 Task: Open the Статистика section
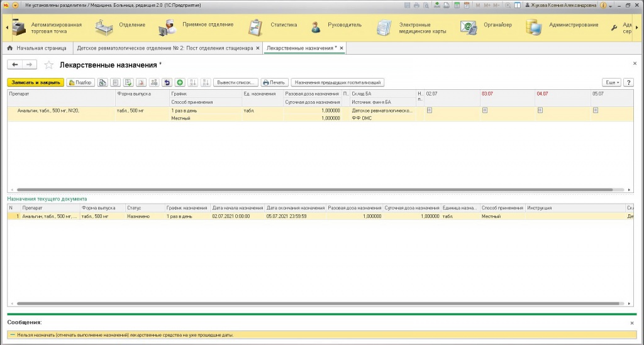tap(273, 27)
